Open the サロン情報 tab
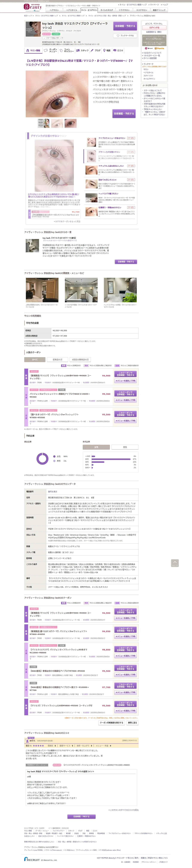This screenshot has height=868, width=192. (x=33, y=51)
